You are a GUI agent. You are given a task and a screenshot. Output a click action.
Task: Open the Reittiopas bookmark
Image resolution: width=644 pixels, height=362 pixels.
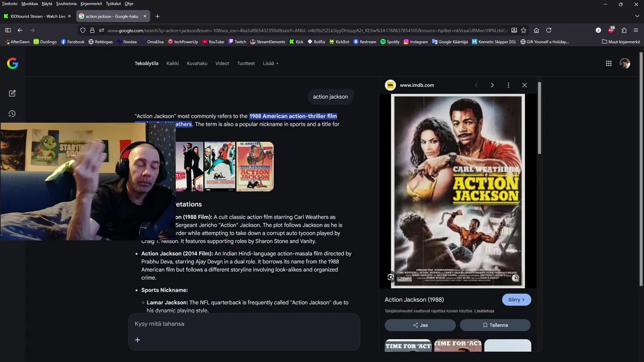(101, 42)
